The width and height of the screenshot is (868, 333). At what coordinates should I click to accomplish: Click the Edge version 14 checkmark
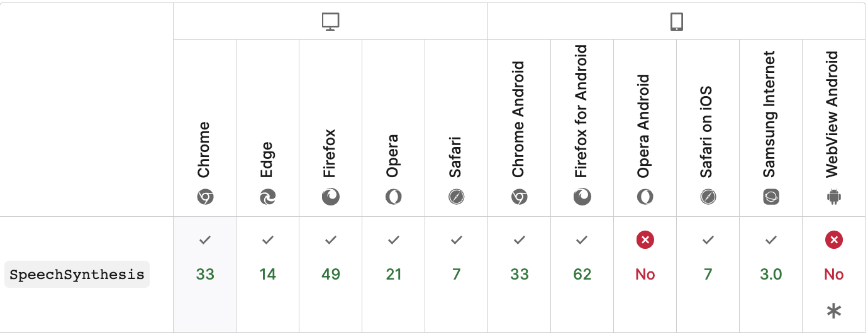pos(268,239)
